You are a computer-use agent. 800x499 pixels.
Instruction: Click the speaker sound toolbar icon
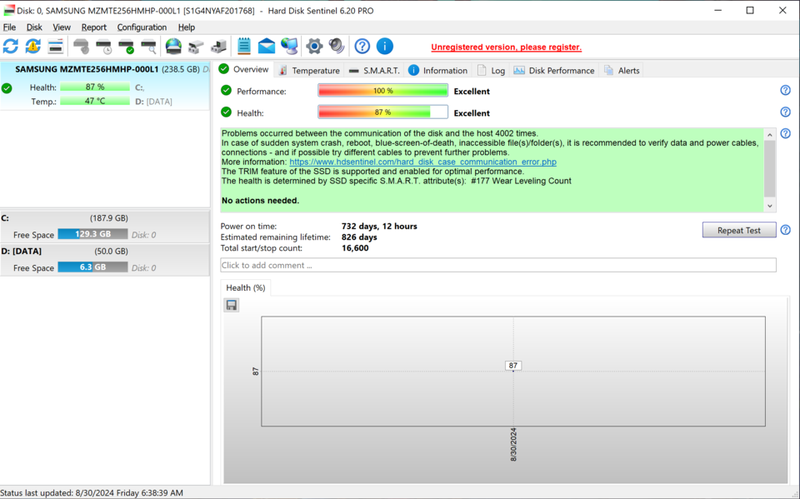337,46
